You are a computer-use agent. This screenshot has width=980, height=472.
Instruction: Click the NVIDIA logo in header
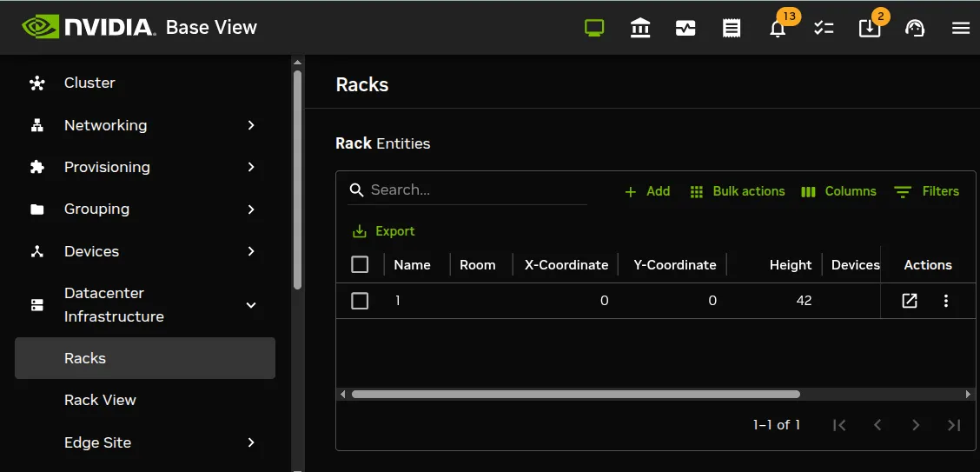(x=88, y=28)
